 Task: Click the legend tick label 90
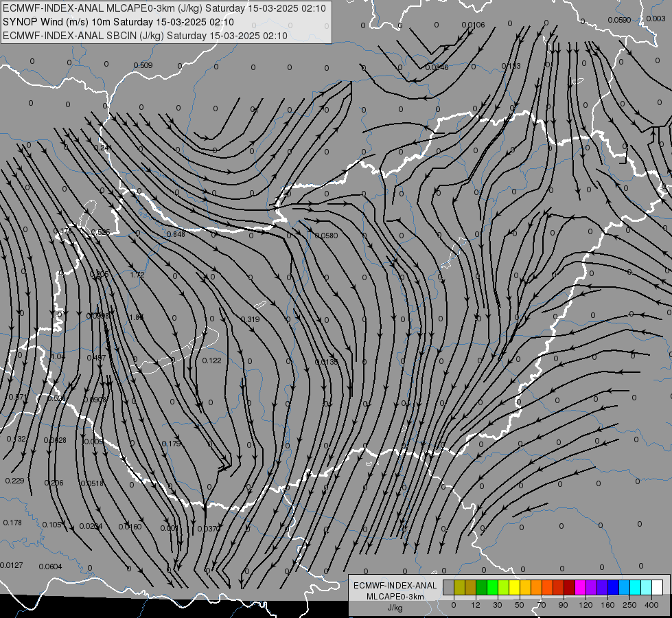563,605
